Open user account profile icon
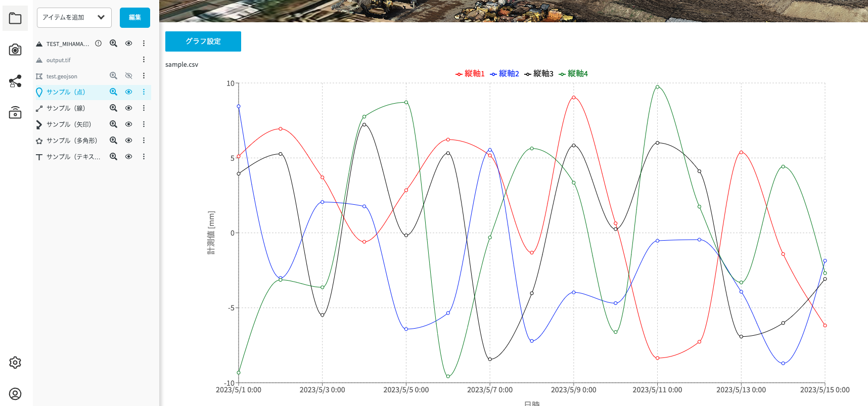 point(15,394)
